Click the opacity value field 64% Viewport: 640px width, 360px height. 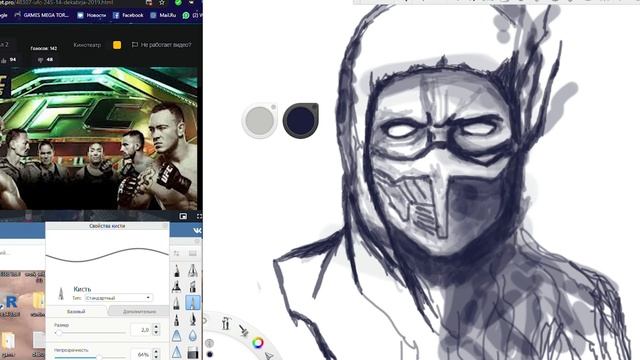coord(141,355)
